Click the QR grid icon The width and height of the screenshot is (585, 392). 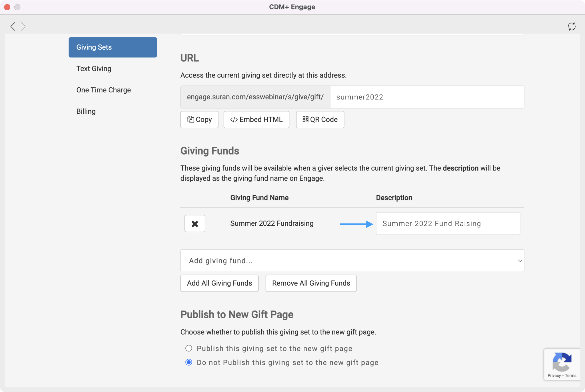(x=305, y=119)
